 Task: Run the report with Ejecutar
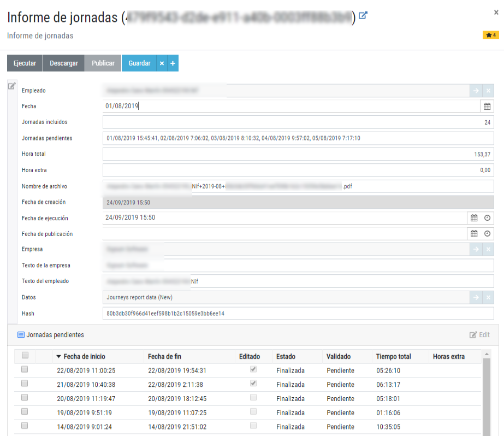(25, 63)
